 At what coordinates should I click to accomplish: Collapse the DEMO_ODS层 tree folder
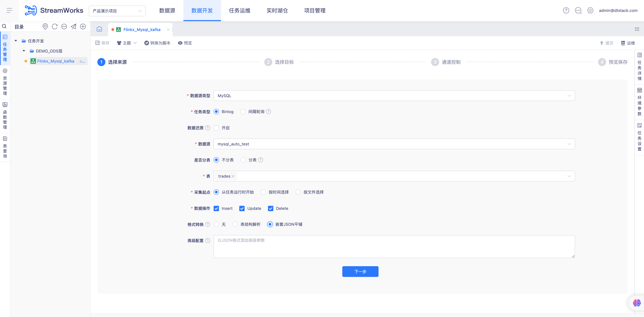24,51
